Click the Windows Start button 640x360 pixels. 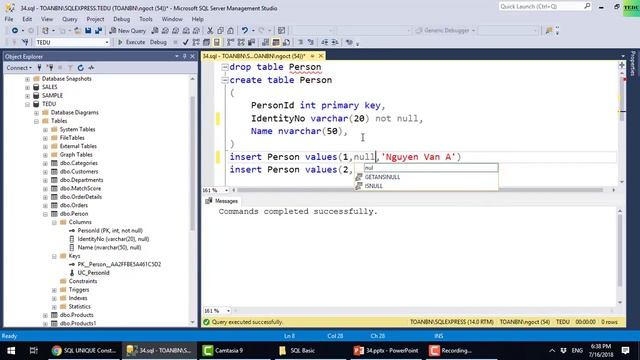(11, 351)
